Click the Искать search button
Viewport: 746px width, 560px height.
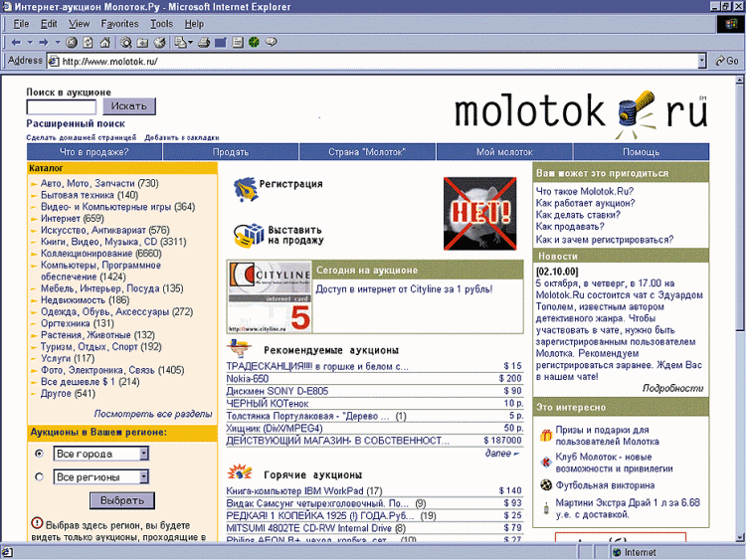click(129, 106)
